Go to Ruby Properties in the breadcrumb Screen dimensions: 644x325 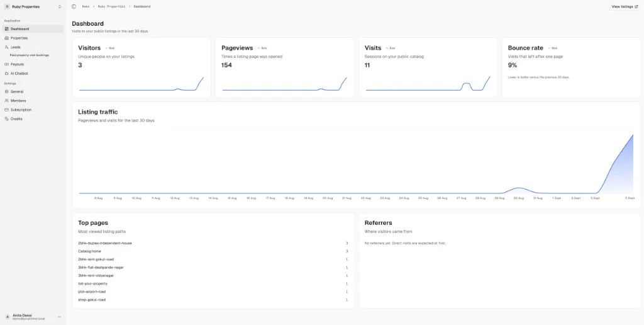[x=111, y=6]
